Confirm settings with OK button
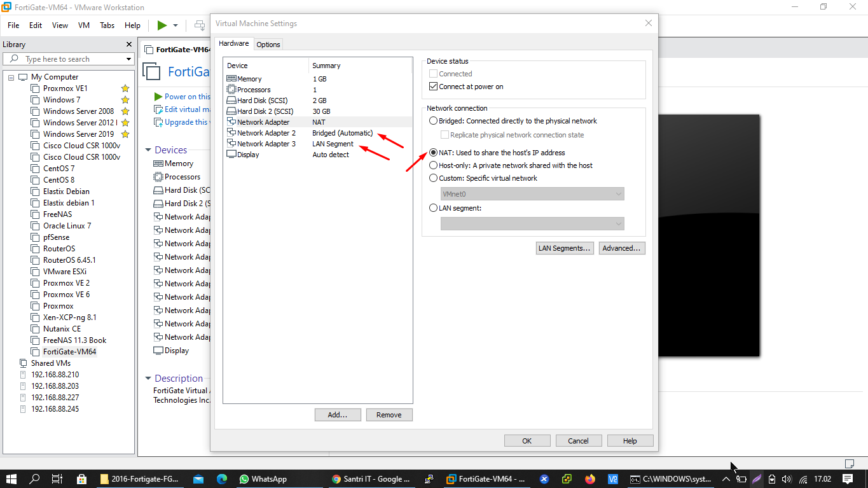868x488 pixels. [527, 441]
